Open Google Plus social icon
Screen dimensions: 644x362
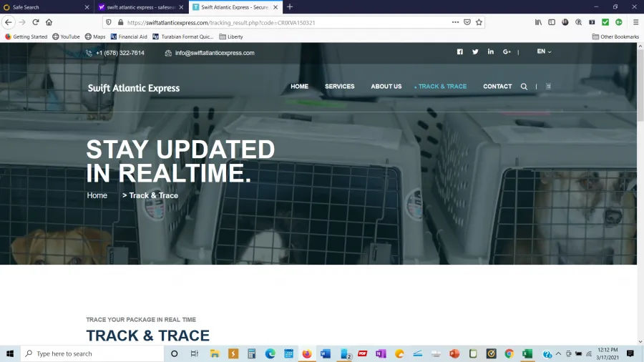click(507, 52)
